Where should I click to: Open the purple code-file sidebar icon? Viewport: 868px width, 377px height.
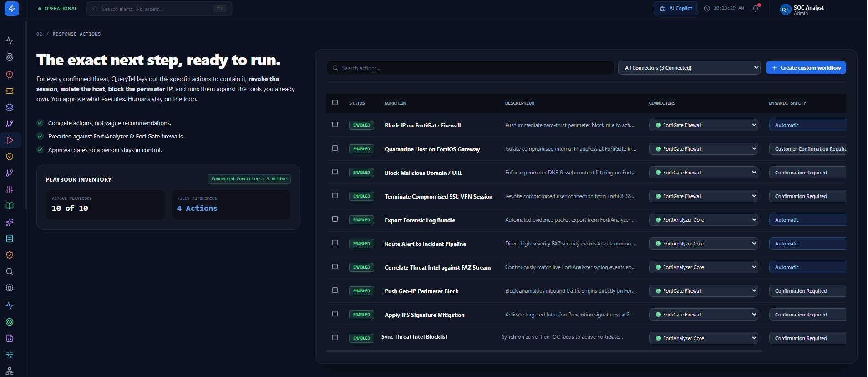10,338
